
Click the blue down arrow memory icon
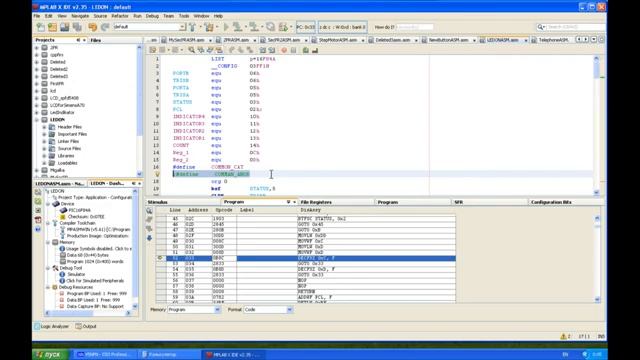click(x=149, y=238)
